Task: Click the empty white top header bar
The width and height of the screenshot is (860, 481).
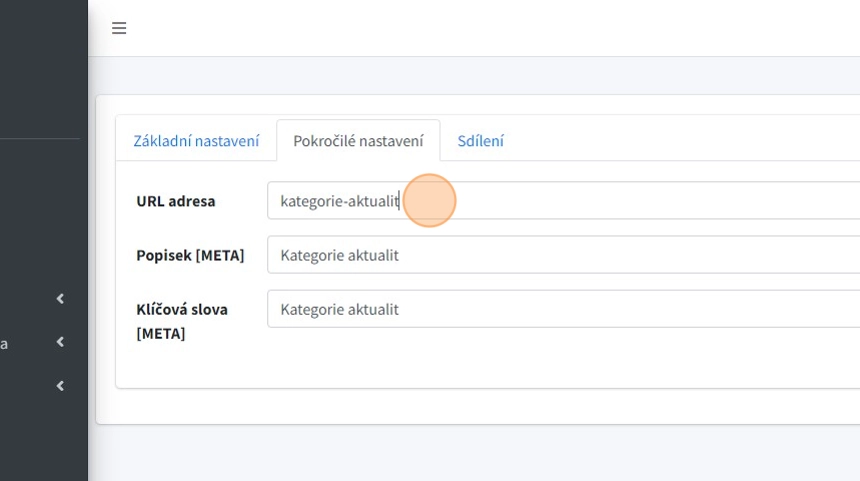Action: (x=500, y=28)
